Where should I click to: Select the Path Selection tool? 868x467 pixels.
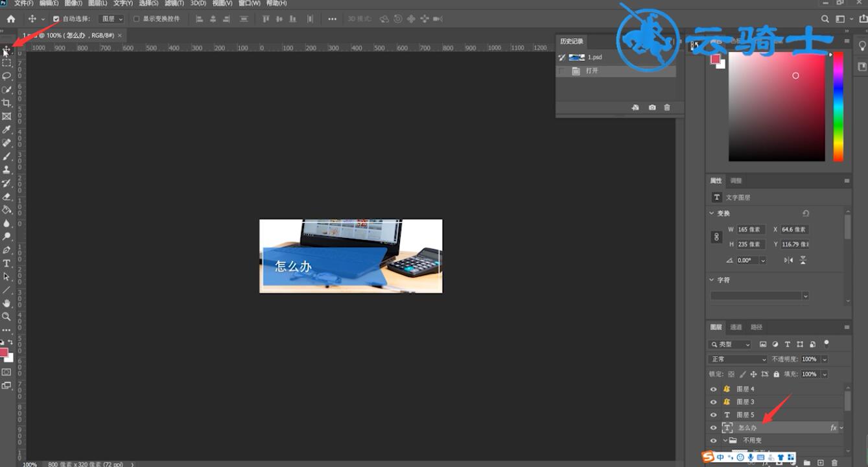pos(6,276)
